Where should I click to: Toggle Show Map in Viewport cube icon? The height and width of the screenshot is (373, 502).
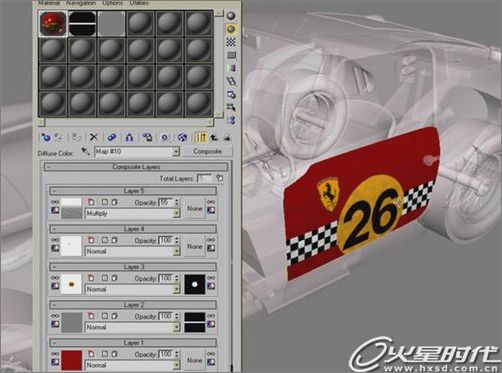point(182,137)
